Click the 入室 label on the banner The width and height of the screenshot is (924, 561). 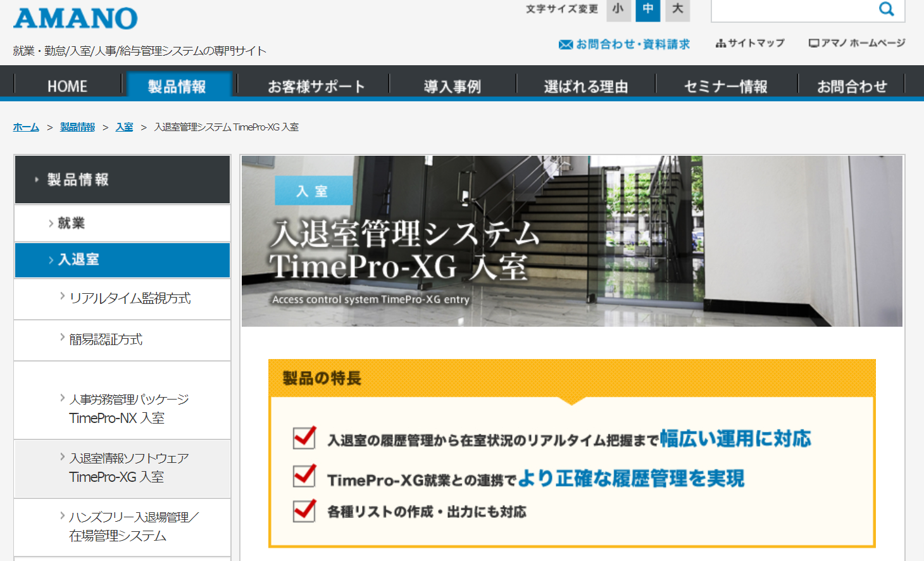click(x=313, y=191)
